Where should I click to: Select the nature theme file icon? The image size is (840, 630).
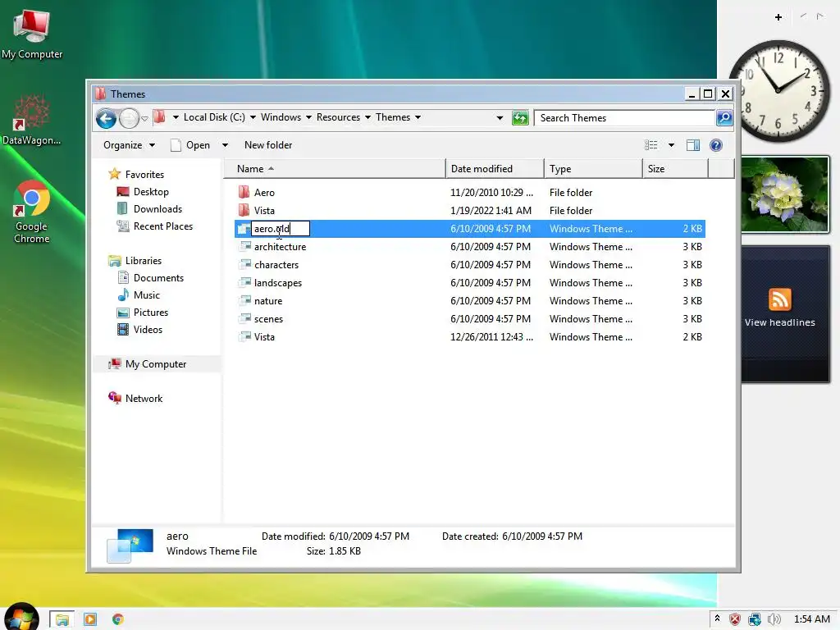(244, 300)
